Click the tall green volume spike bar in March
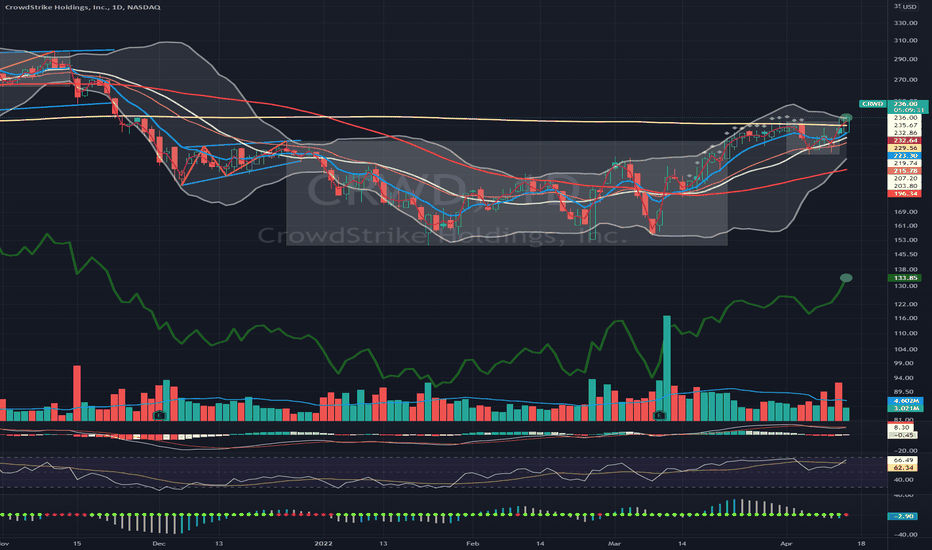This screenshot has height=550, width=932. tap(666, 368)
